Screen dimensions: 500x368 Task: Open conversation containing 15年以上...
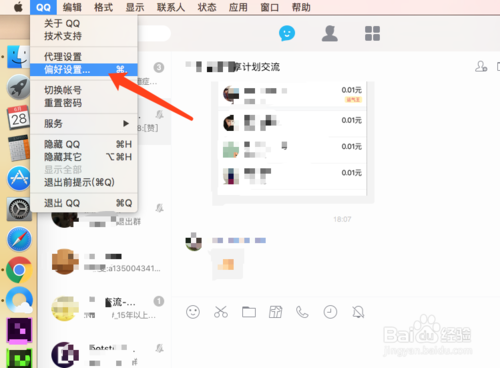104,308
